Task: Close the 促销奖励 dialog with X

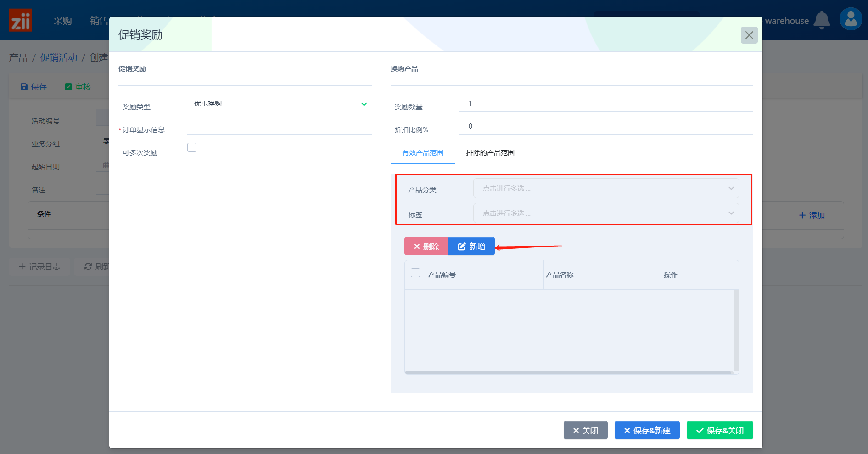Action: 749,35
